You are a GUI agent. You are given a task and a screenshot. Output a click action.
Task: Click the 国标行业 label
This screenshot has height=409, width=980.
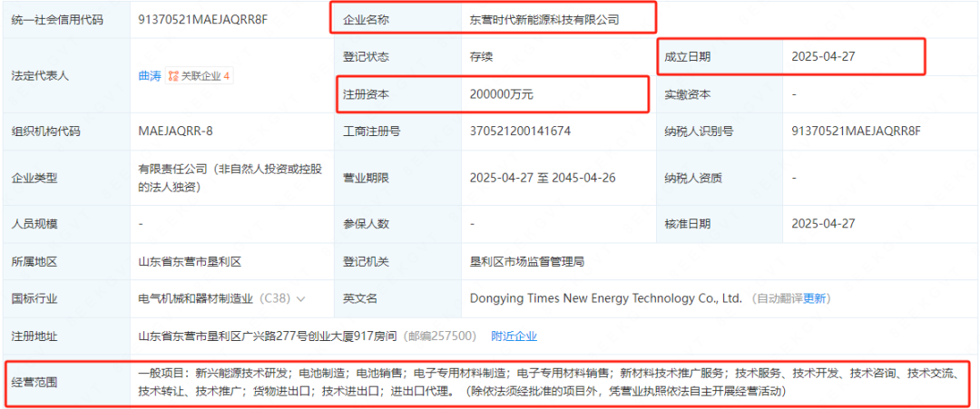click(34, 298)
